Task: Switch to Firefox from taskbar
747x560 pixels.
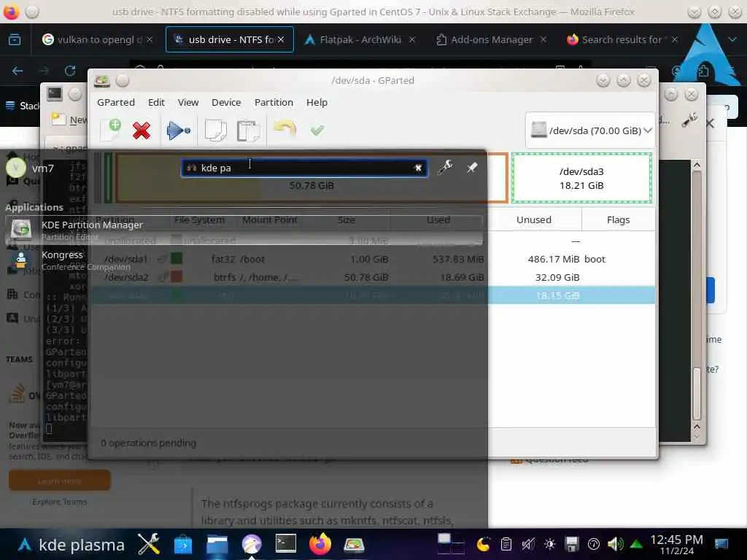Action: 320,544
